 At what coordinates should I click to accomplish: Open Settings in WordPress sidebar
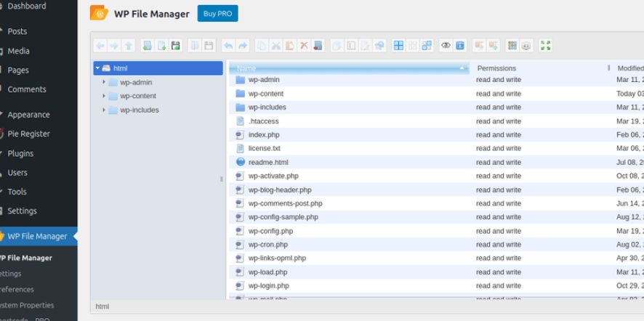[23, 211]
